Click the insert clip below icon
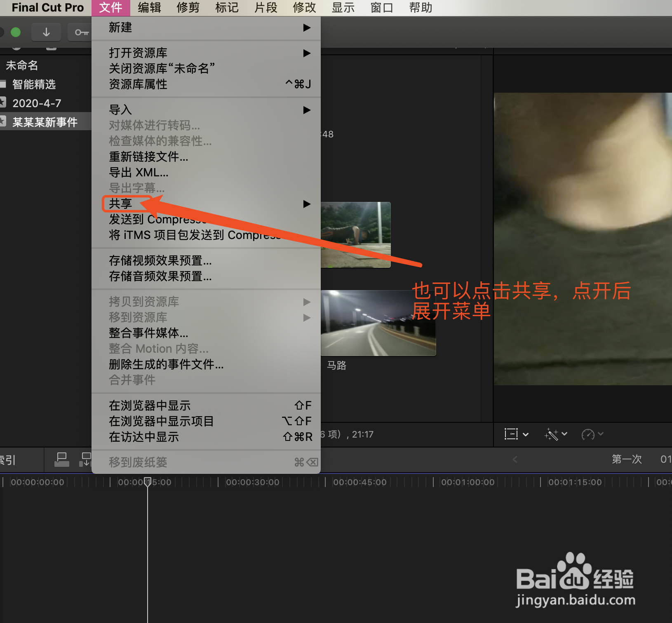 [x=85, y=459]
